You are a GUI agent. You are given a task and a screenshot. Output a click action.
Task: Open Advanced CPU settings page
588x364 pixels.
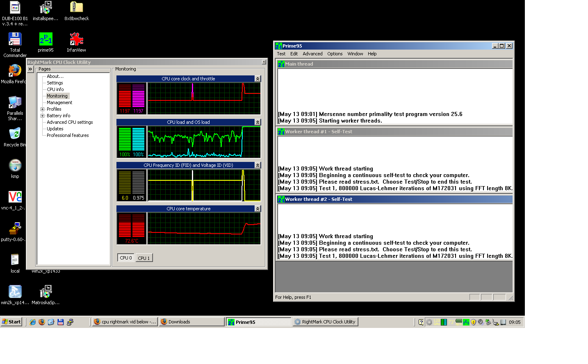click(x=70, y=122)
